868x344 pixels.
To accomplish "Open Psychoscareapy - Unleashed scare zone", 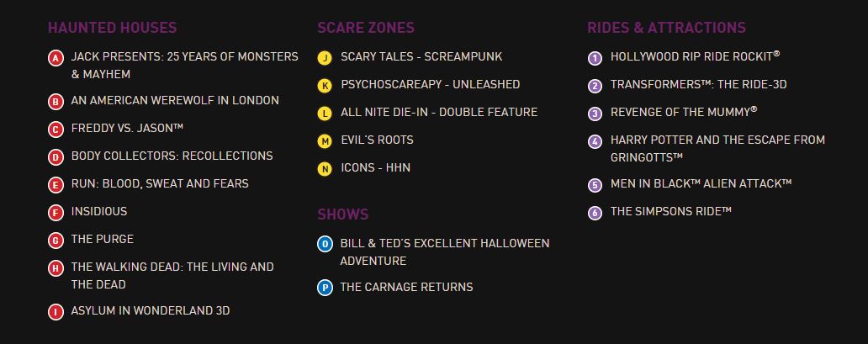I will click(430, 84).
